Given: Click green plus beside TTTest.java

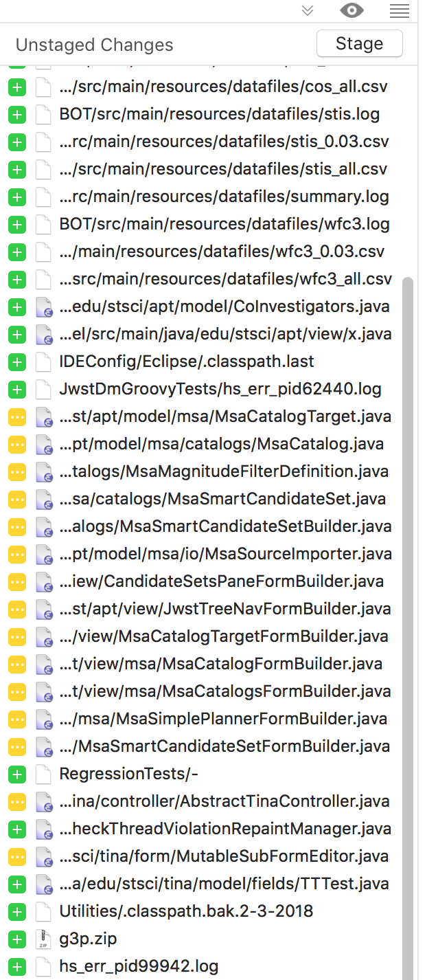Looking at the screenshot, I should [17, 884].
